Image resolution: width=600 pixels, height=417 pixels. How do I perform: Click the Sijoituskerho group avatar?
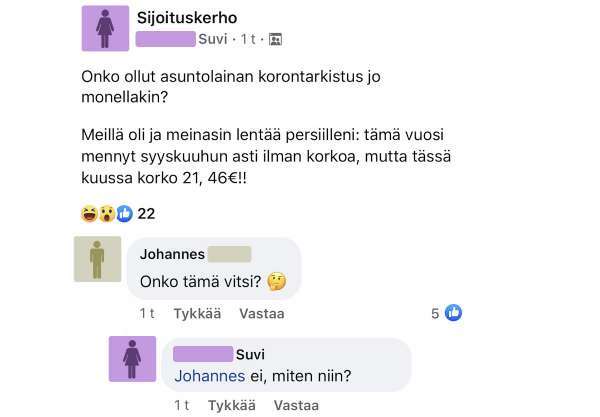[x=105, y=27]
